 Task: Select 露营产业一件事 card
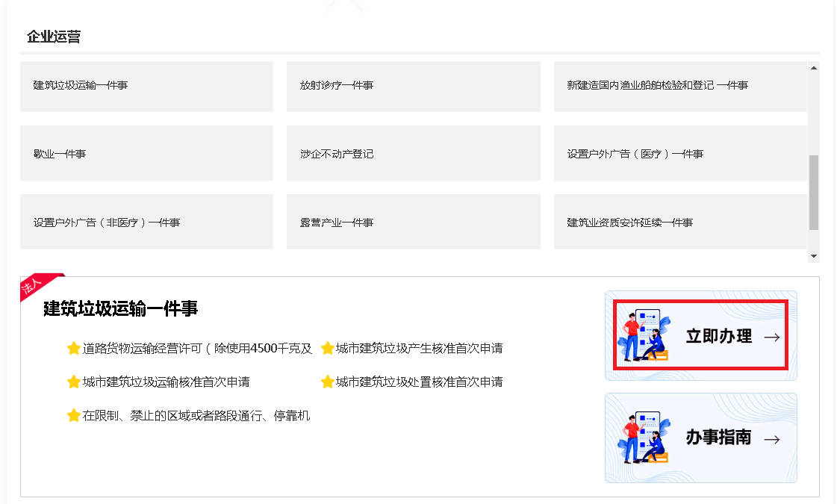click(x=414, y=222)
